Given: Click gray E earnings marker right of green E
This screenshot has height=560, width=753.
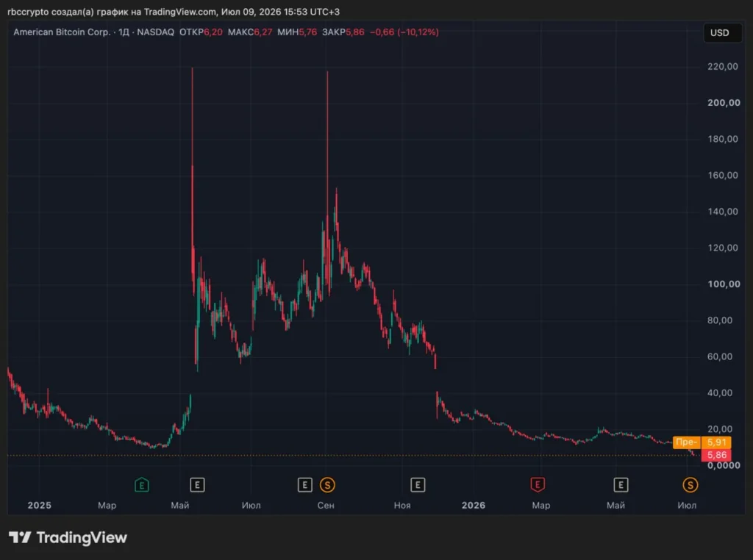Looking at the screenshot, I should (197, 485).
